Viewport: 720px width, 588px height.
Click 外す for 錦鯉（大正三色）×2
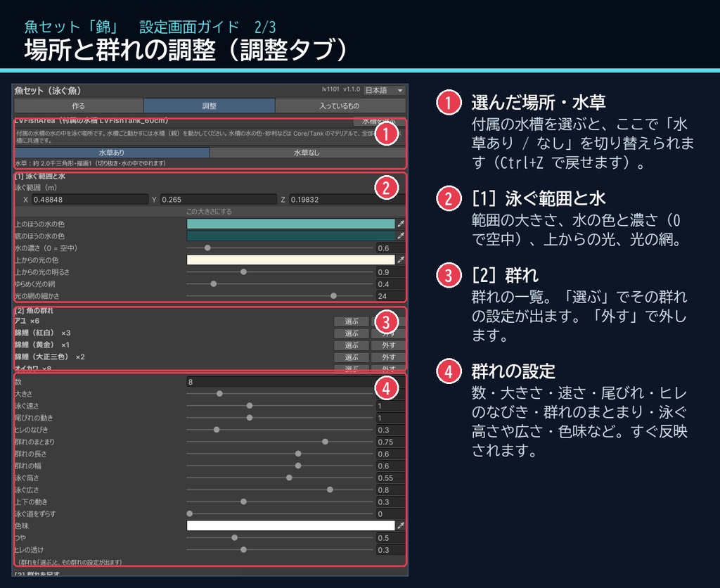point(388,357)
